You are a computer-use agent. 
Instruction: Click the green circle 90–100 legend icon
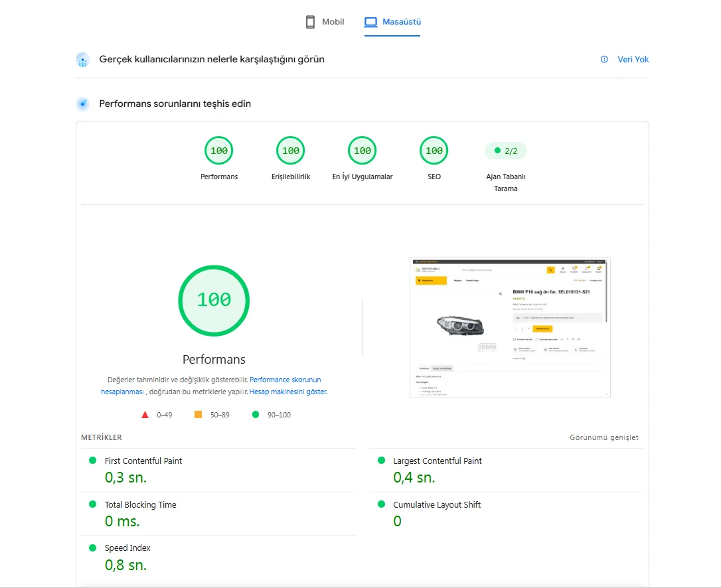click(x=256, y=414)
